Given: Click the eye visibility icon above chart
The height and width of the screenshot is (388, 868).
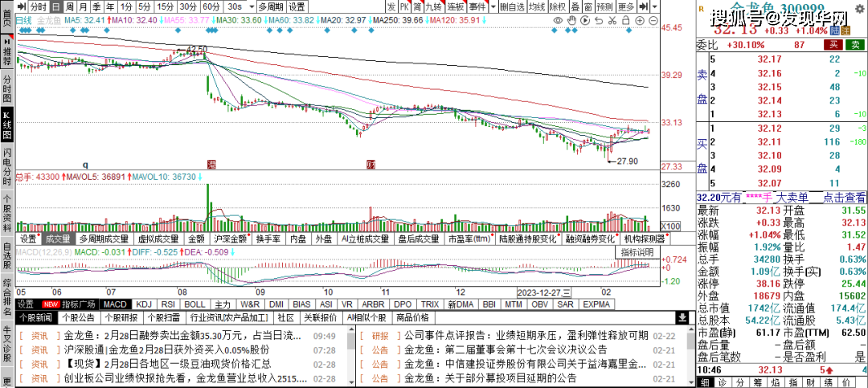Looking at the screenshot, I should (x=558, y=18).
